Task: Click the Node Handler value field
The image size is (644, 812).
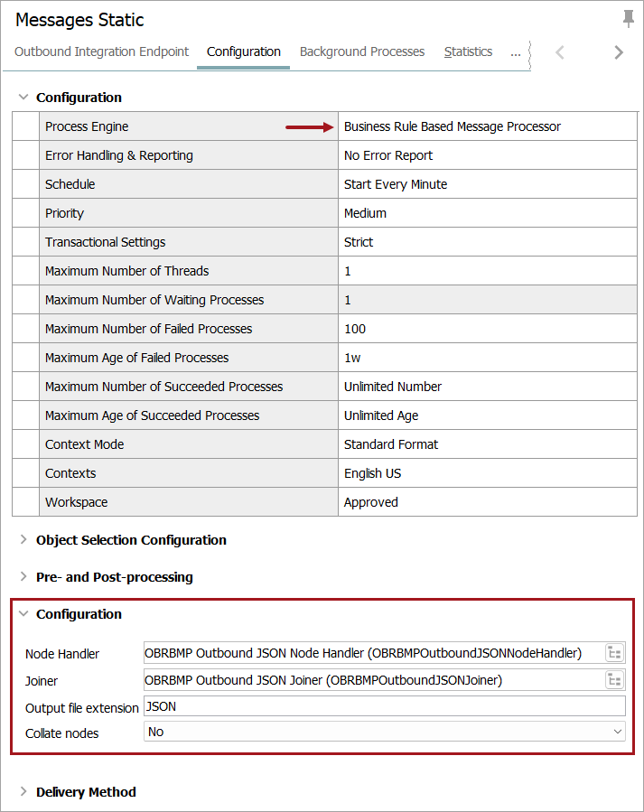Action: (x=372, y=653)
